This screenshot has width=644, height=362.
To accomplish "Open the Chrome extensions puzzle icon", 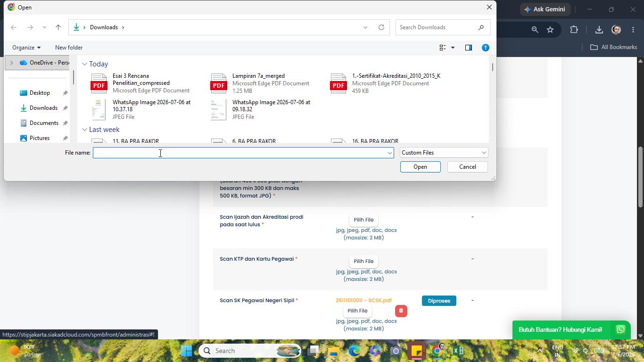I will click(x=574, y=30).
